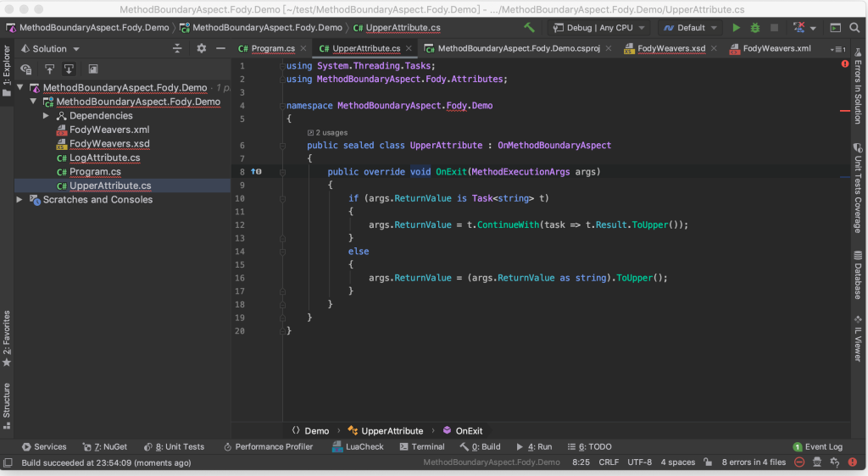The width and height of the screenshot is (868, 476).
Task: Open the Terminal tool window
Action: [422, 446]
